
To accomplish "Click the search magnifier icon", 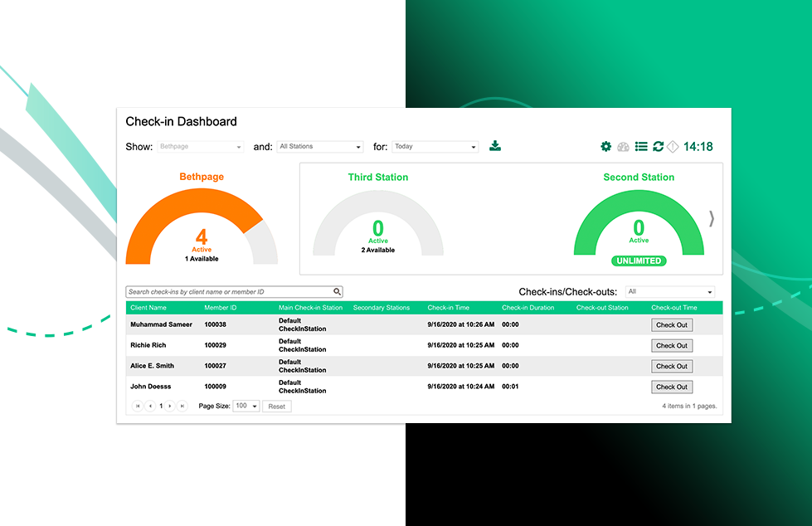I will (x=337, y=292).
